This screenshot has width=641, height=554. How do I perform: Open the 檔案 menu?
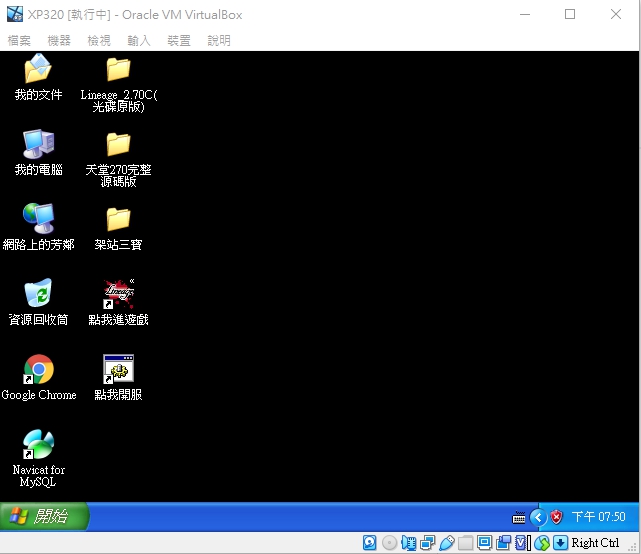19,40
